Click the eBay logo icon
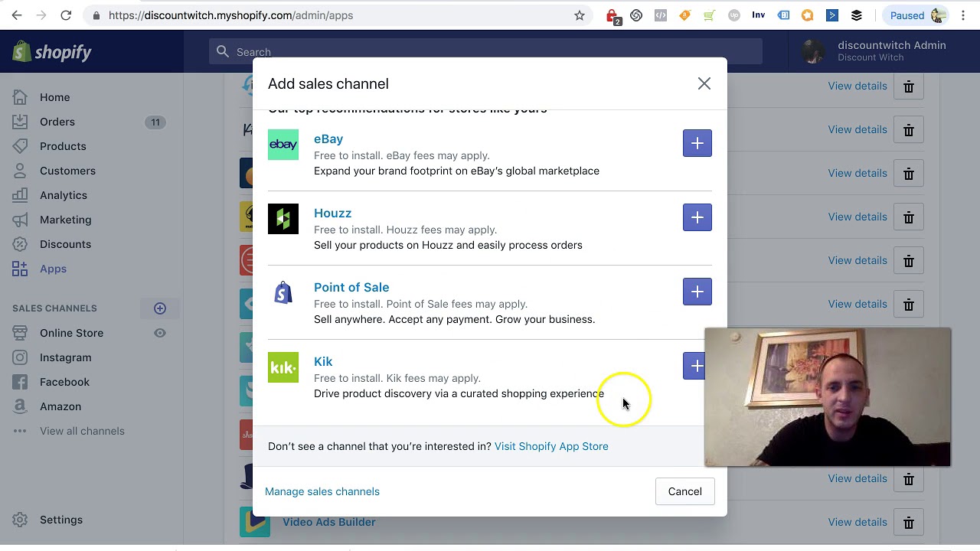This screenshot has width=980, height=551. click(283, 145)
